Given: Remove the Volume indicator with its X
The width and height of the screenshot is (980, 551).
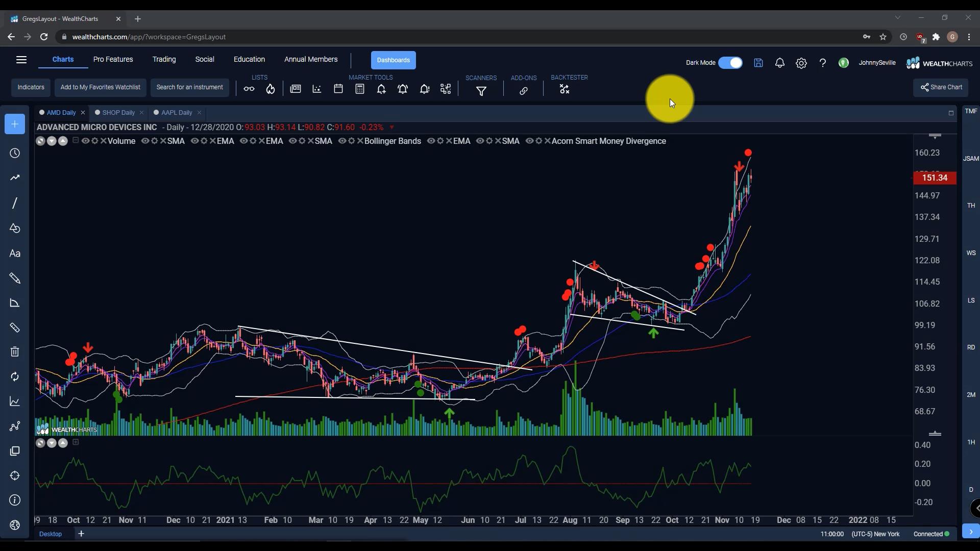Looking at the screenshot, I should click(104, 141).
